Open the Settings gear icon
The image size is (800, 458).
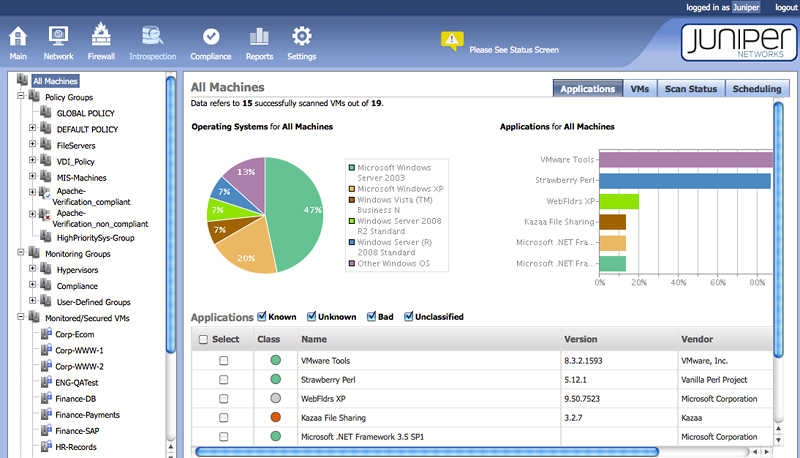tap(302, 37)
